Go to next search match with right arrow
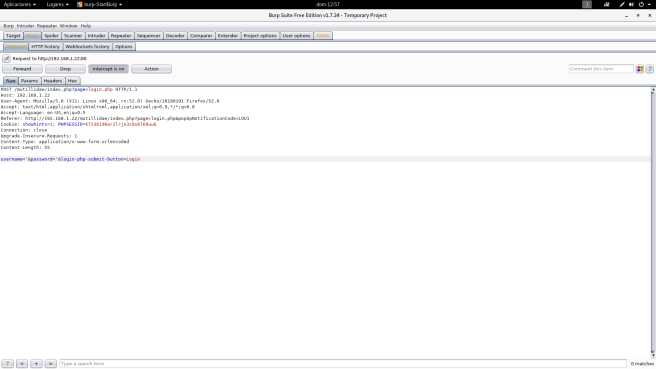 tap(51, 364)
